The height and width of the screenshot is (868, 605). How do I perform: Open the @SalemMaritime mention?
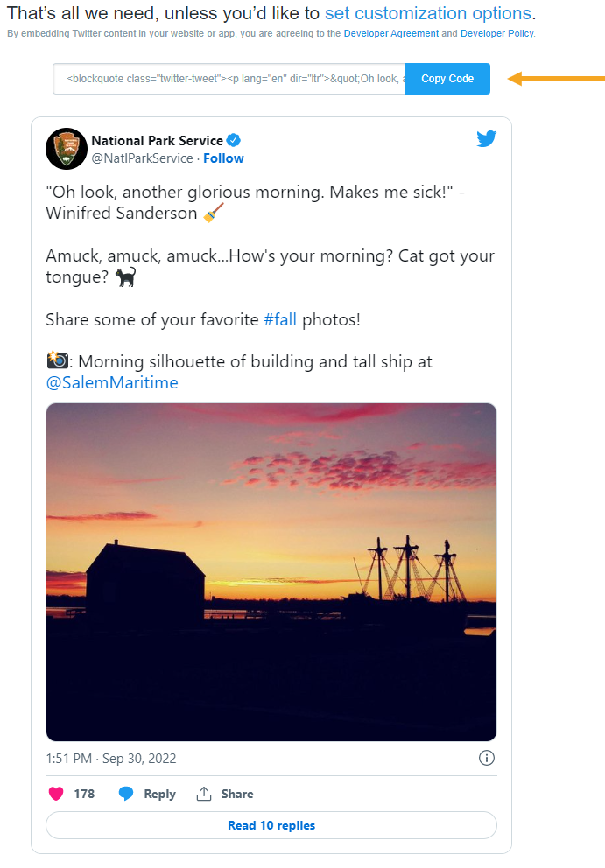[x=112, y=382]
